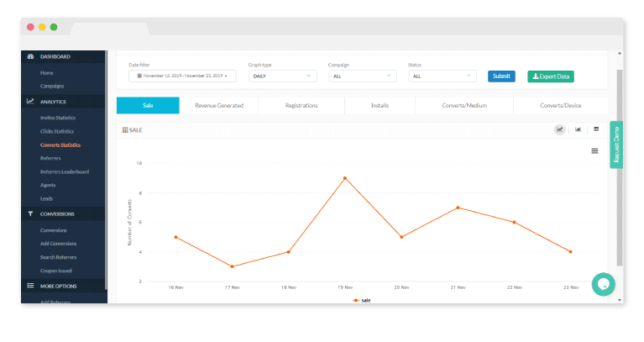
Task: Open Referrers in the sidebar
Action: [50, 158]
